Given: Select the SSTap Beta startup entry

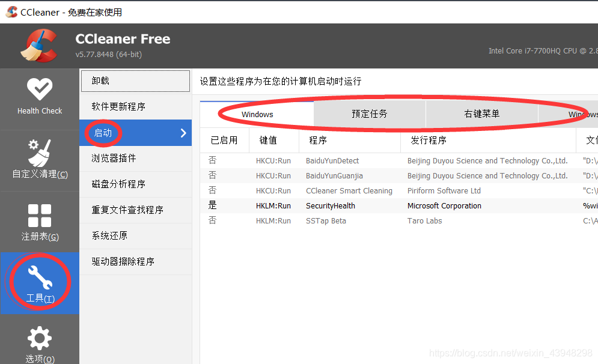Looking at the screenshot, I should pos(399,220).
